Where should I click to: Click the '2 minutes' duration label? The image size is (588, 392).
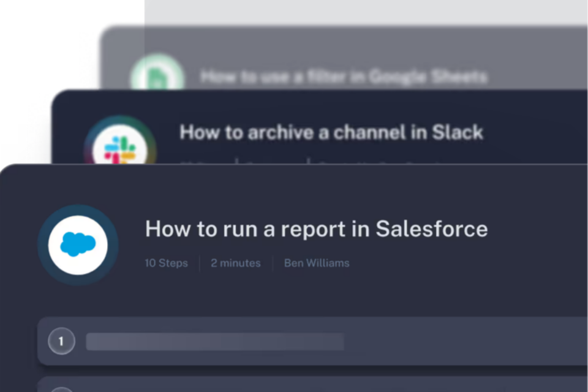[x=236, y=263]
